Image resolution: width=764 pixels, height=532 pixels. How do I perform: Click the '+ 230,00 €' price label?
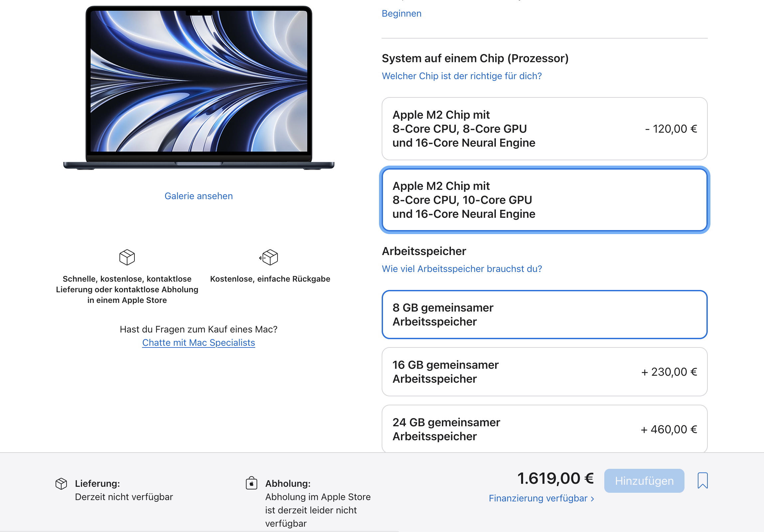pos(669,372)
